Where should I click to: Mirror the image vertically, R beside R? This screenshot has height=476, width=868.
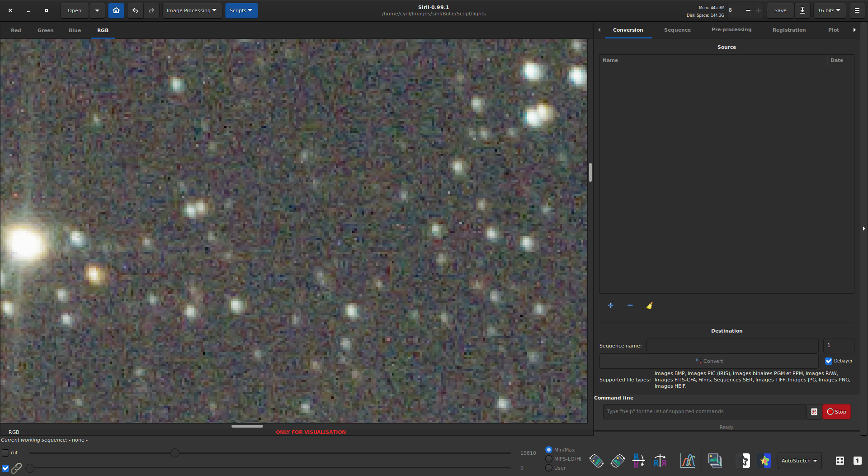click(x=660, y=461)
